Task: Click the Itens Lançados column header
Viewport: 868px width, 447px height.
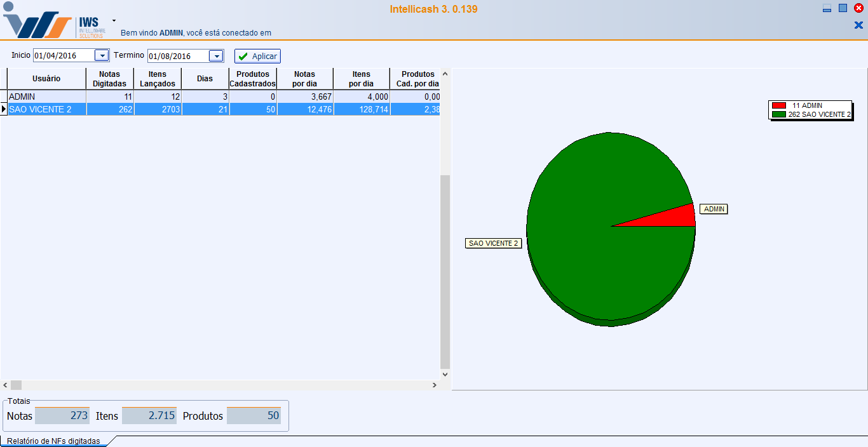Action: [158, 79]
